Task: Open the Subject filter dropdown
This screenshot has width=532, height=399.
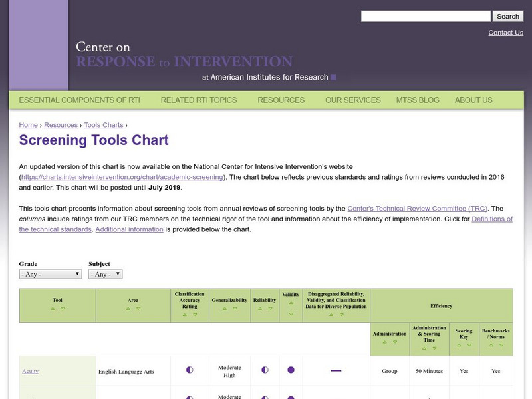Action: [104, 273]
